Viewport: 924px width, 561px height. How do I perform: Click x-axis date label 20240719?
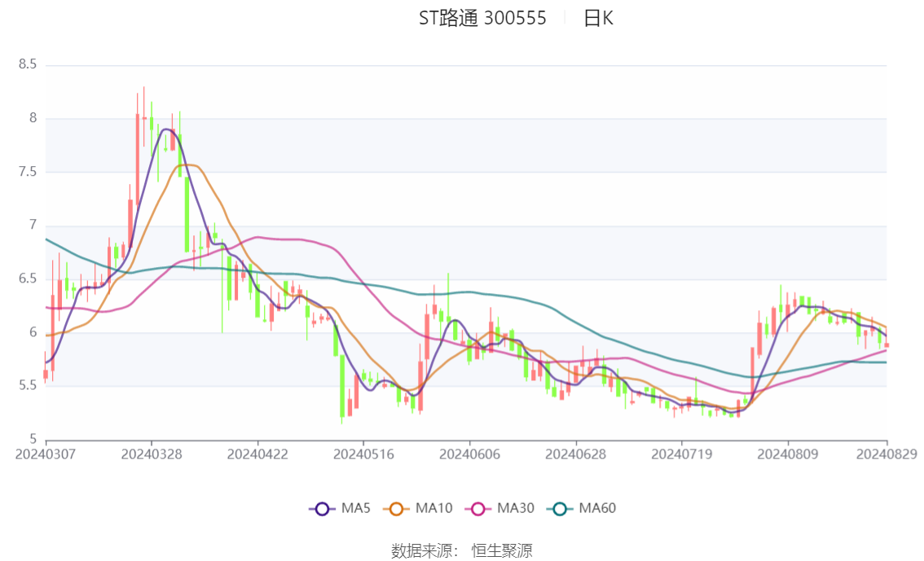pos(682,454)
